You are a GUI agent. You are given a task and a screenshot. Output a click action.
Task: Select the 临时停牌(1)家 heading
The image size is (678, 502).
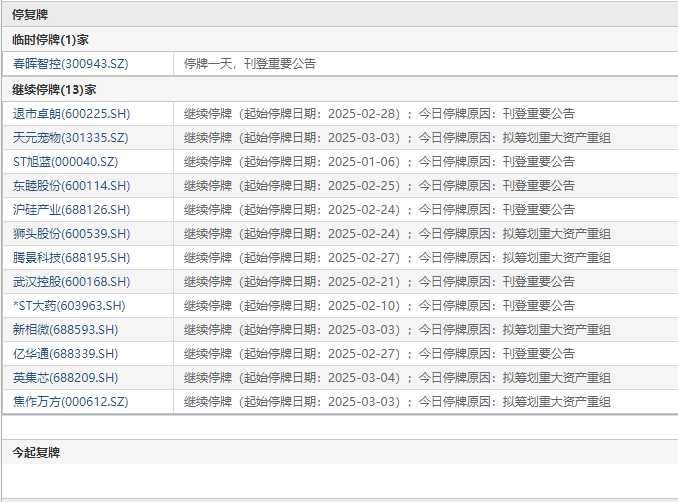point(50,40)
